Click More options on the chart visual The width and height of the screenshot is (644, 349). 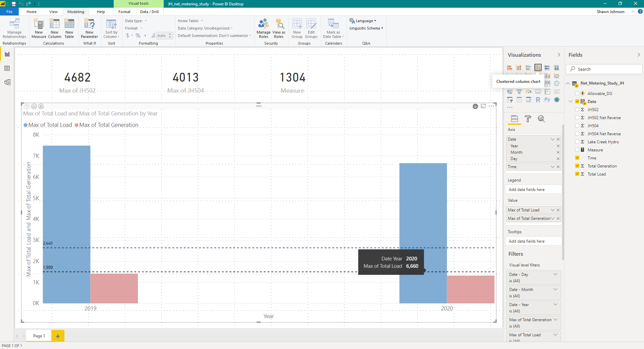(x=491, y=106)
